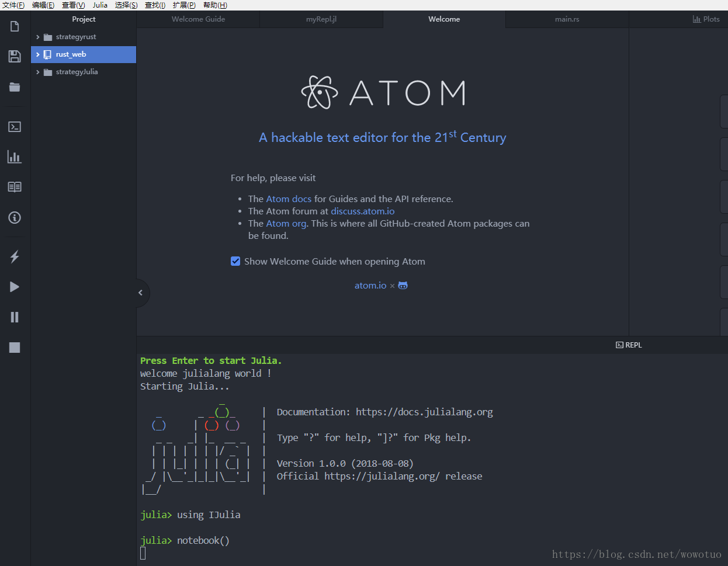Open the Julia REPL terminal icon
This screenshot has width=728, height=566.
click(15, 127)
